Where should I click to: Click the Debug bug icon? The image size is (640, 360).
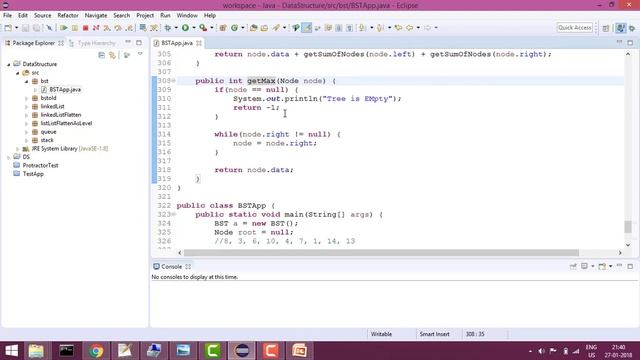click(168, 28)
